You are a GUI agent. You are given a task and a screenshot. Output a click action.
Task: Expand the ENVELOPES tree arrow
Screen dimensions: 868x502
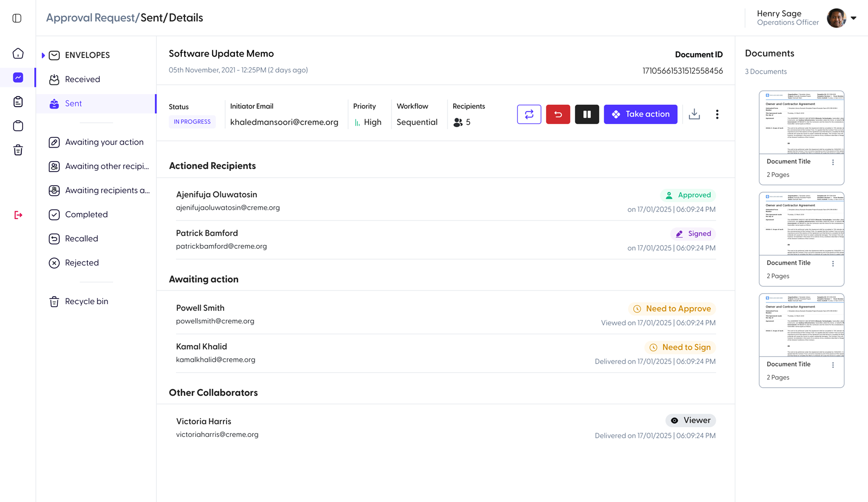click(x=43, y=55)
